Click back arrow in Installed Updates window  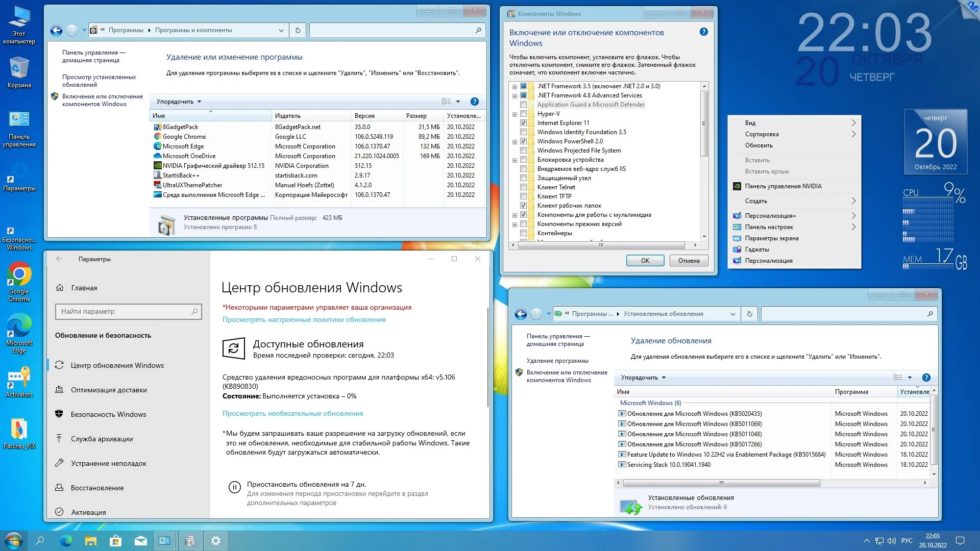point(521,314)
